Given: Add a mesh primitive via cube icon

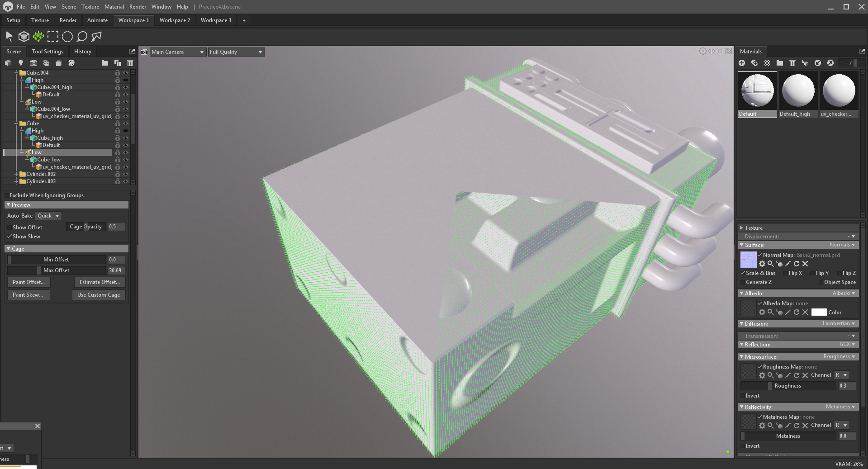Looking at the screenshot, I should click(8, 63).
